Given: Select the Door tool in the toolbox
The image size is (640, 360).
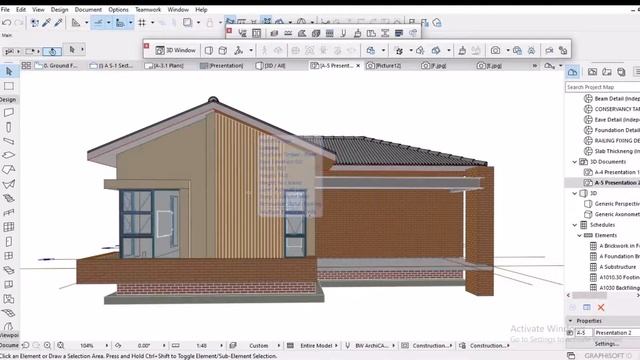Looking at the screenshot, I should (x=9, y=241).
